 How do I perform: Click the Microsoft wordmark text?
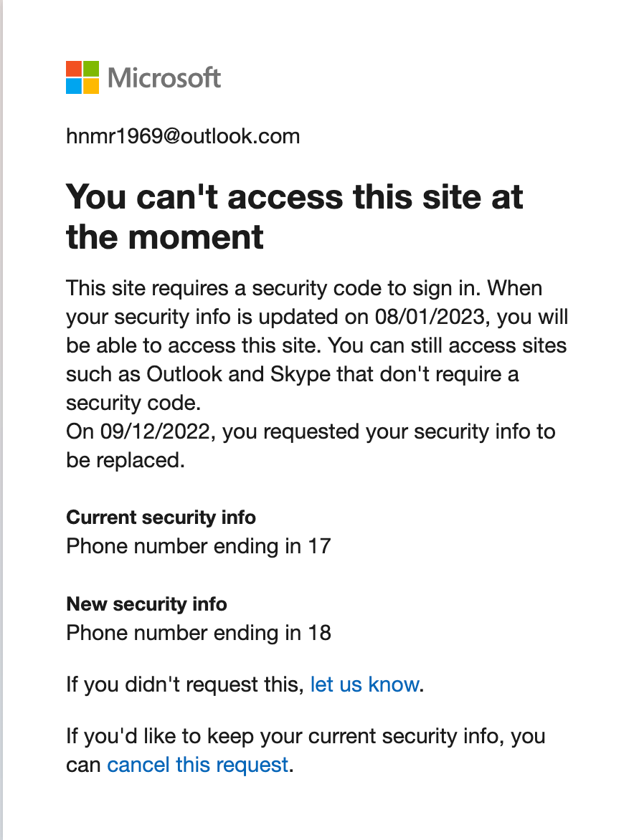164,77
